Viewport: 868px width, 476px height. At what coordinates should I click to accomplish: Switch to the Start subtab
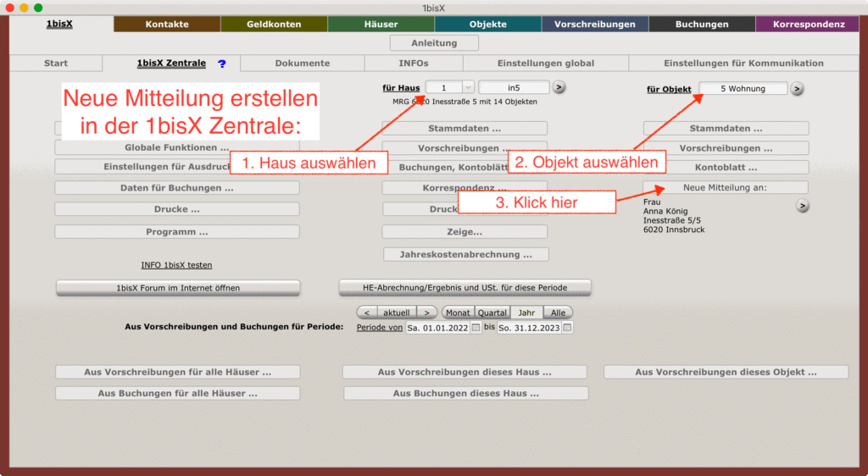coord(56,63)
